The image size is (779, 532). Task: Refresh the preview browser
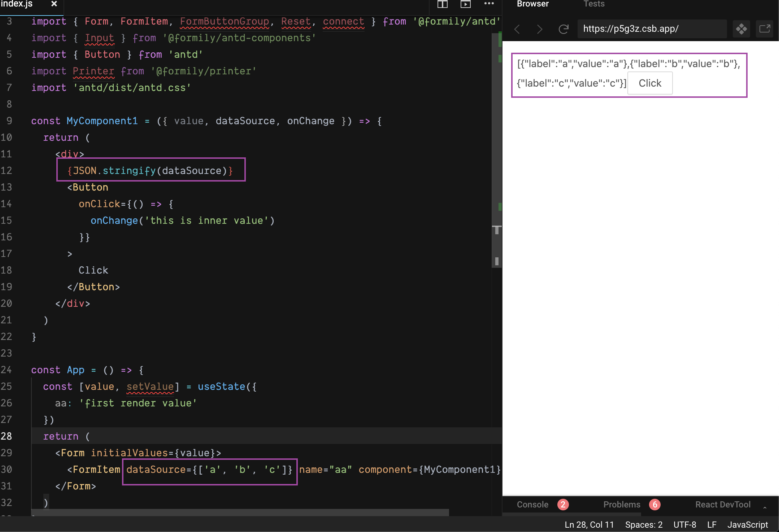point(563,29)
